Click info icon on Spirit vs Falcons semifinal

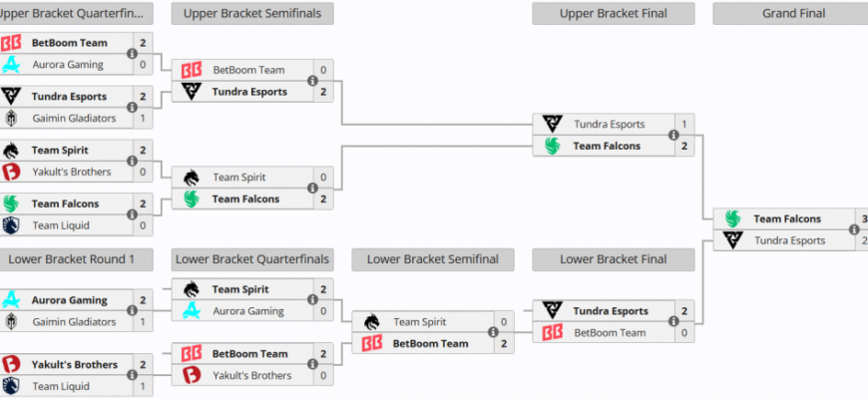312,189
